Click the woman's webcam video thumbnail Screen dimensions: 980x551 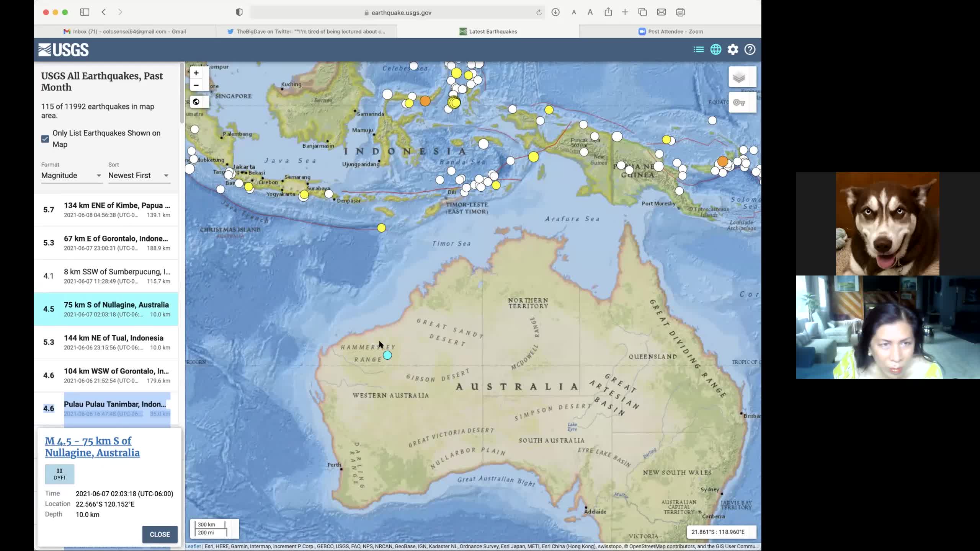click(x=888, y=327)
